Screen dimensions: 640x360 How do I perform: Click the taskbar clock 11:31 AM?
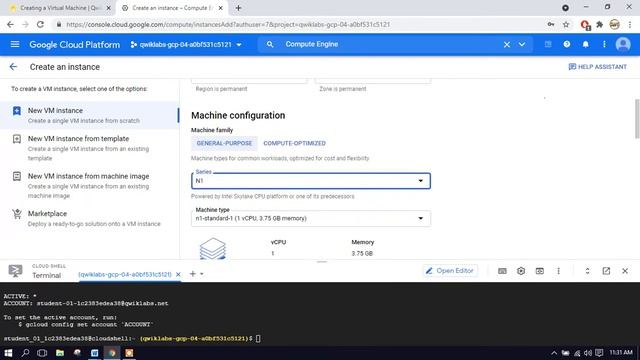[x=620, y=353]
